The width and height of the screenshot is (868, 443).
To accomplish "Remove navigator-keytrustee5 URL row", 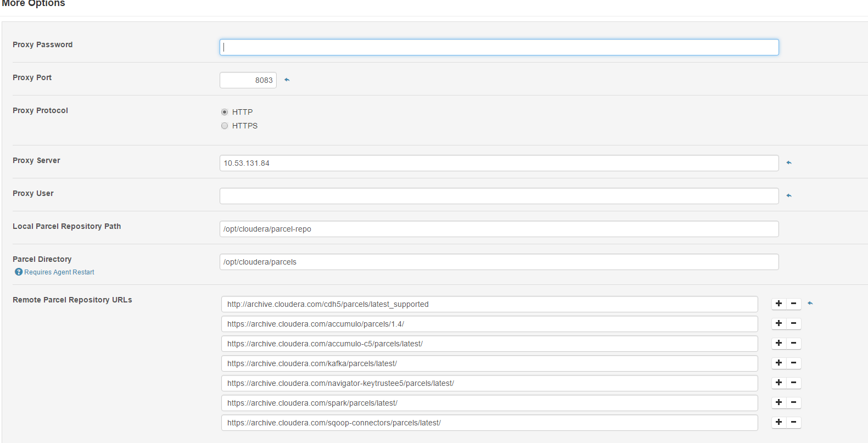I will [x=794, y=383].
